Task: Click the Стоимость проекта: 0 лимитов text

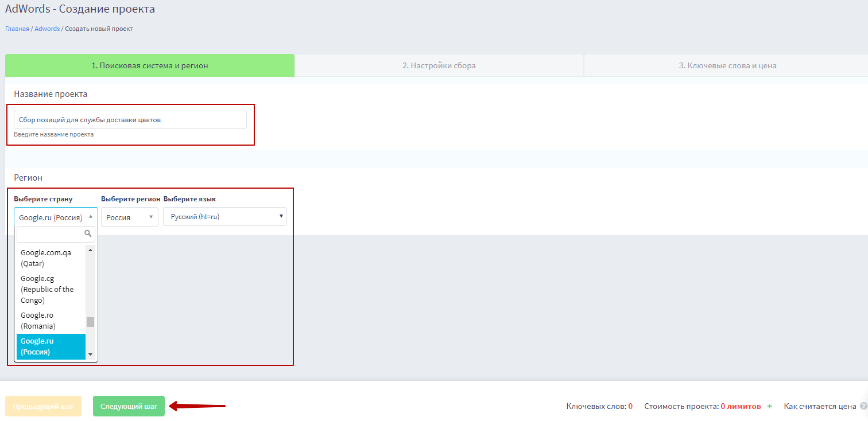Action: point(703,406)
